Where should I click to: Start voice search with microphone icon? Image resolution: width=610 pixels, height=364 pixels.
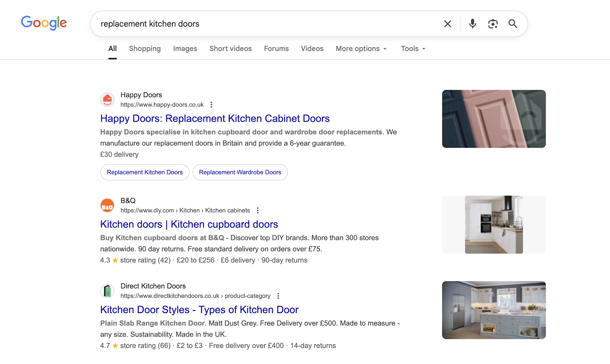(472, 24)
